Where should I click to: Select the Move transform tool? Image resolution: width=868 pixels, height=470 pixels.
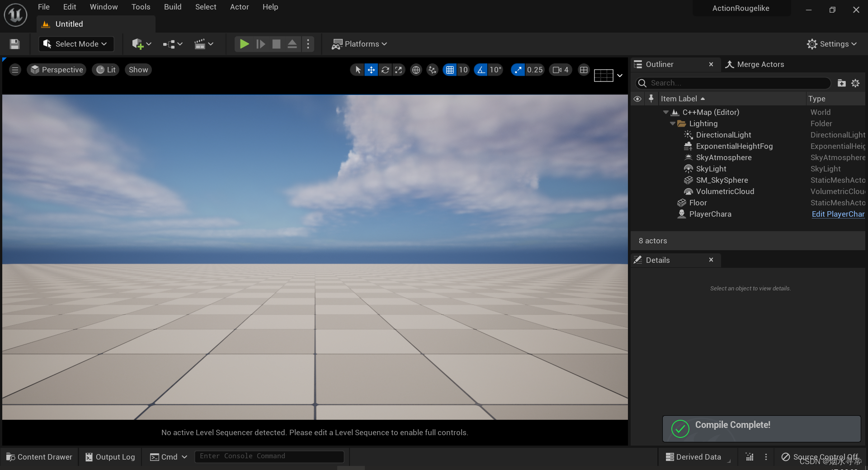pyautogui.click(x=371, y=70)
